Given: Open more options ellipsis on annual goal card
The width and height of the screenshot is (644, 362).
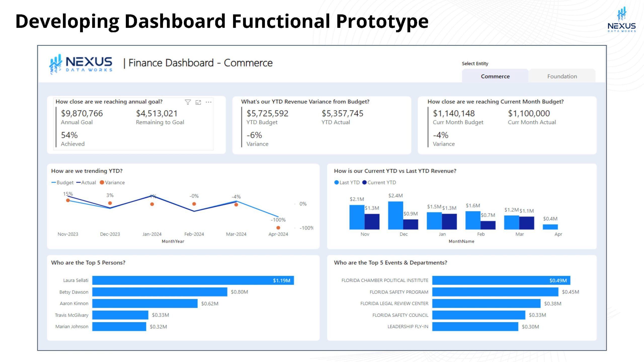Looking at the screenshot, I should pos(209,102).
